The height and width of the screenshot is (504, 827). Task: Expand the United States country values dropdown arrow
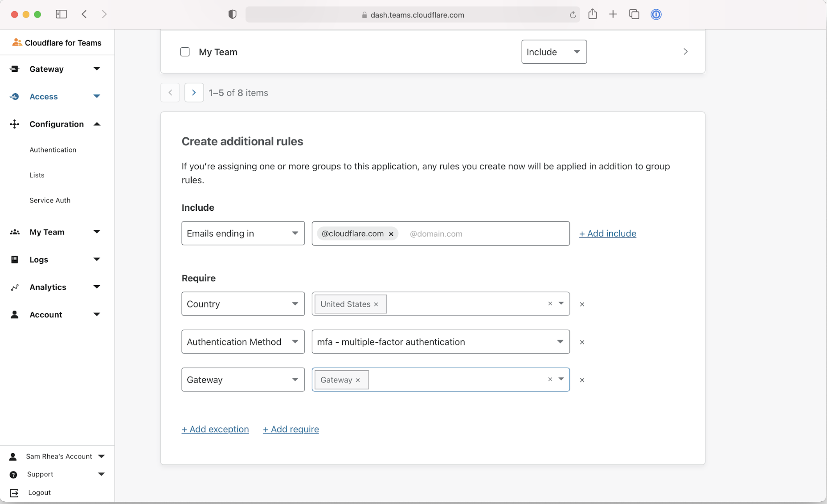(561, 303)
